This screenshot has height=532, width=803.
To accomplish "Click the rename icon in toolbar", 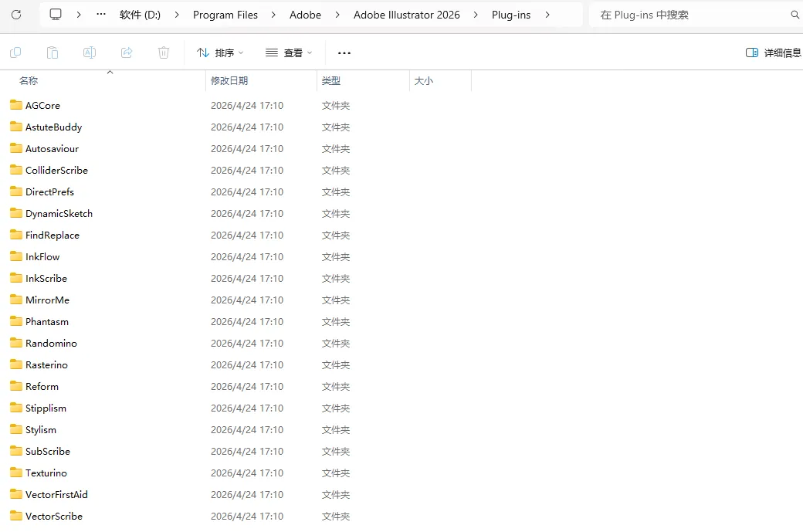I will [x=89, y=53].
